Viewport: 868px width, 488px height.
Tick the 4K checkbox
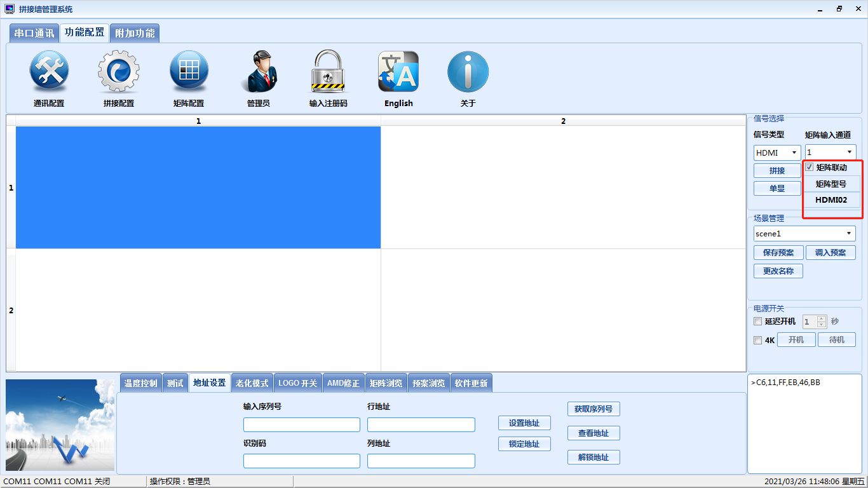pos(757,341)
